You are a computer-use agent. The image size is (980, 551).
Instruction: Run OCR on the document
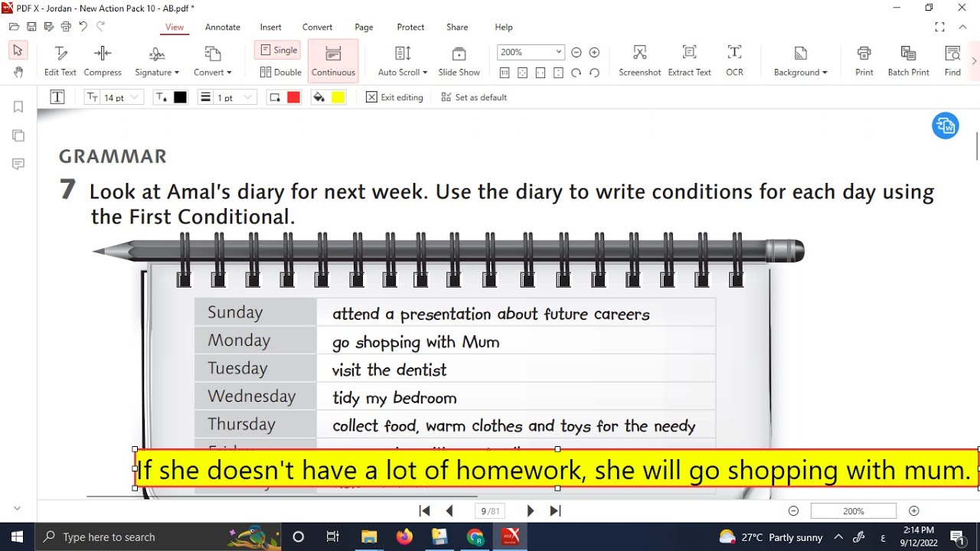point(734,61)
